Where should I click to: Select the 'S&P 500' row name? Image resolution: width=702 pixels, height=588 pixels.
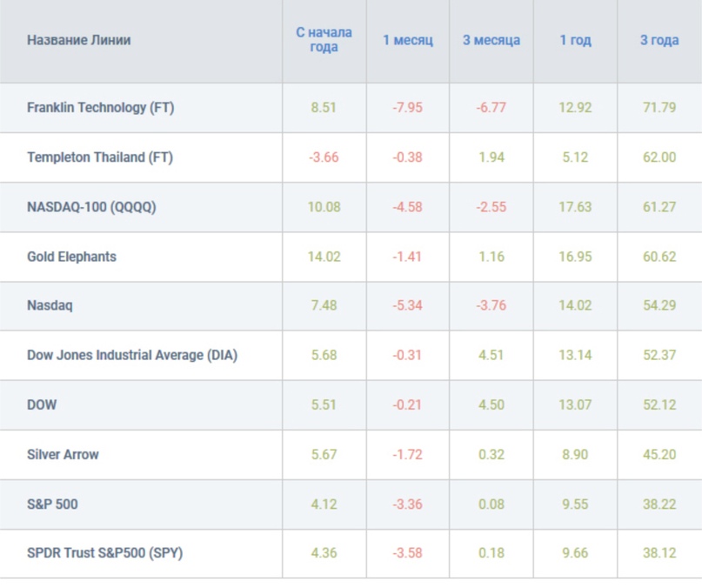(52, 504)
